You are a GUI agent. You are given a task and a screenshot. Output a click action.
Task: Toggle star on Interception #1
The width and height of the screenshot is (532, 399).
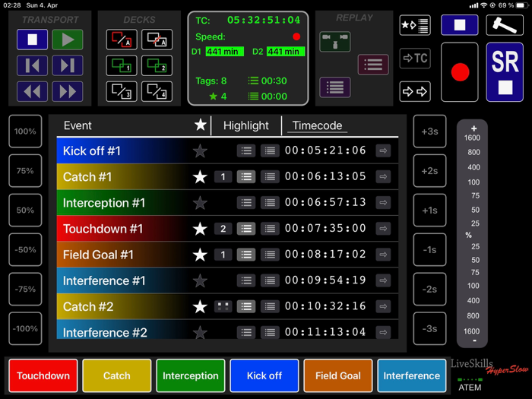pyautogui.click(x=200, y=203)
